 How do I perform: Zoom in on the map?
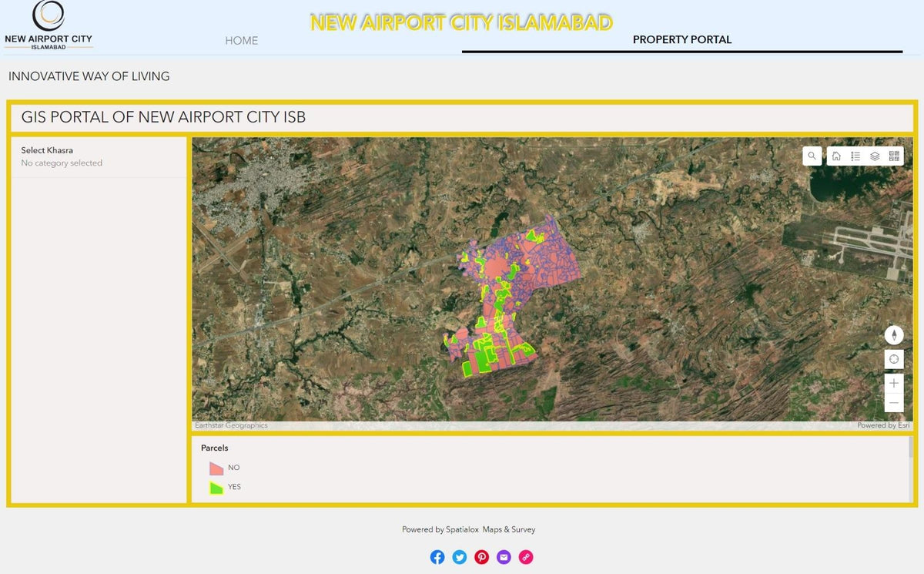coord(894,383)
